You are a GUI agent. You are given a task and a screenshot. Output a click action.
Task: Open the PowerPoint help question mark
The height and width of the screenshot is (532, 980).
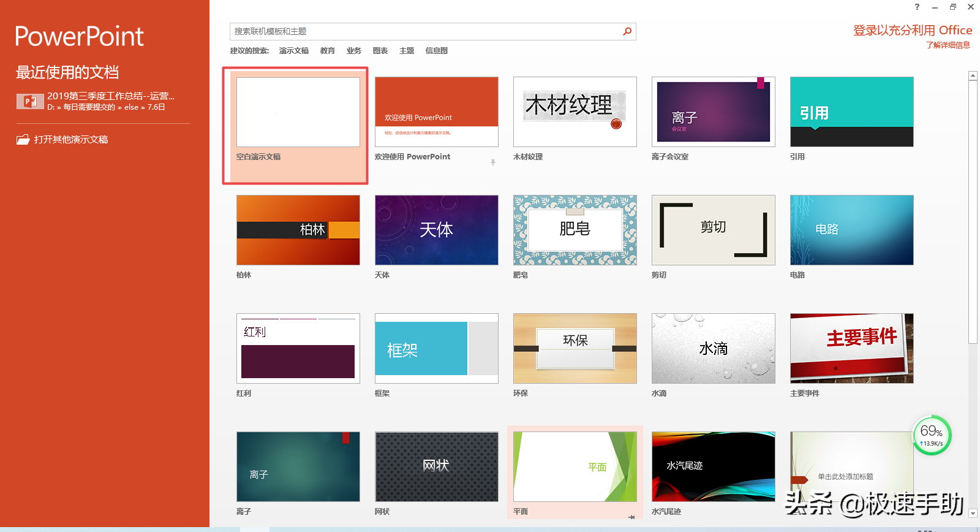point(917,7)
